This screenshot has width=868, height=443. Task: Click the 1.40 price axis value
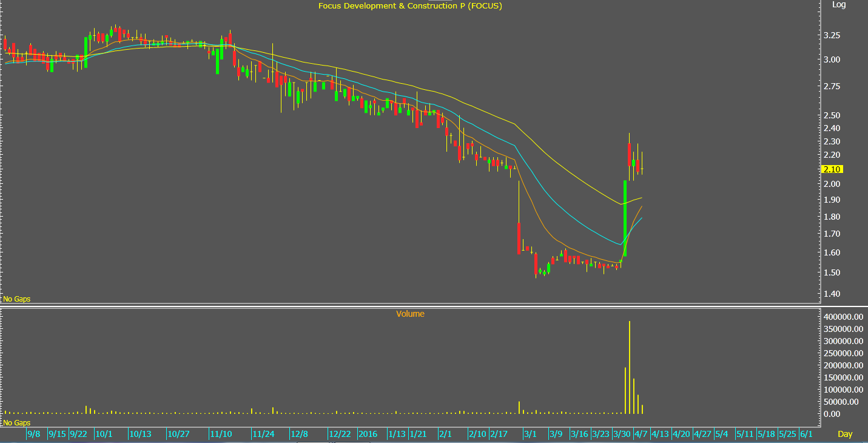point(831,294)
